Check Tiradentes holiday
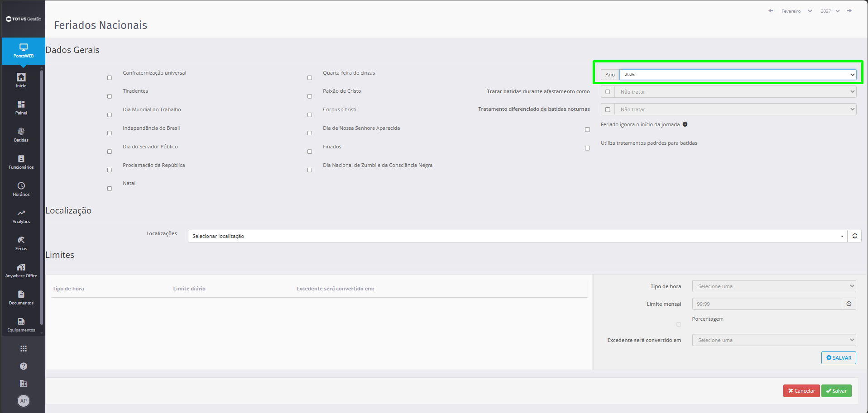This screenshot has height=413, width=868. click(x=110, y=96)
